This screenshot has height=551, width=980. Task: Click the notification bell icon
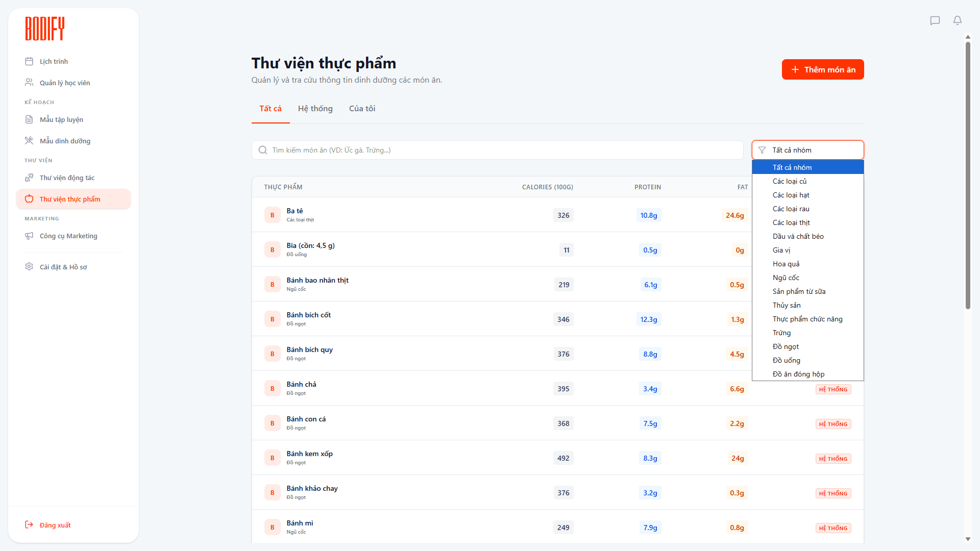click(x=958, y=20)
